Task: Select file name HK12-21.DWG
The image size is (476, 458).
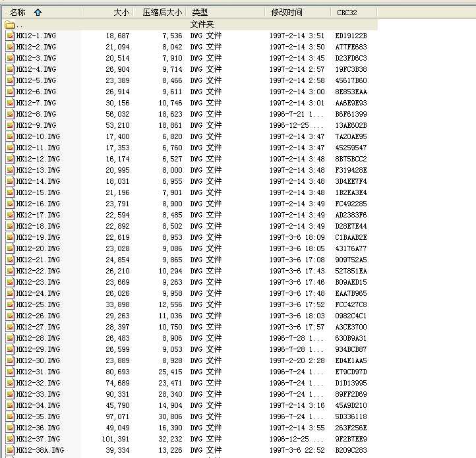Action: tap(38, 260)
